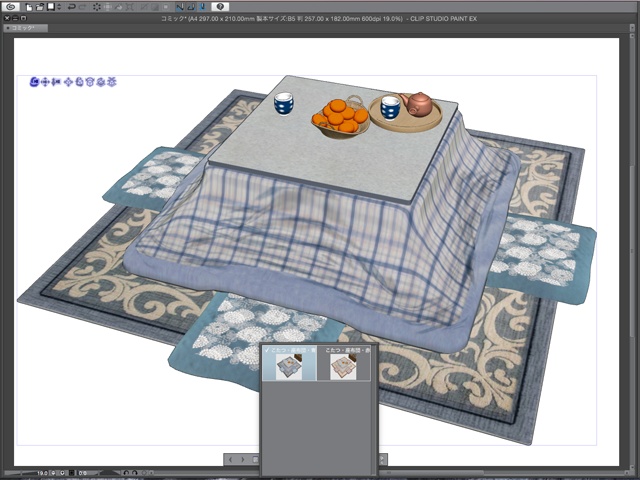The height and width of the screenshot is (480, 640).
Task: Adjust the zoom slider in the status bar
Action: (20, 473)
